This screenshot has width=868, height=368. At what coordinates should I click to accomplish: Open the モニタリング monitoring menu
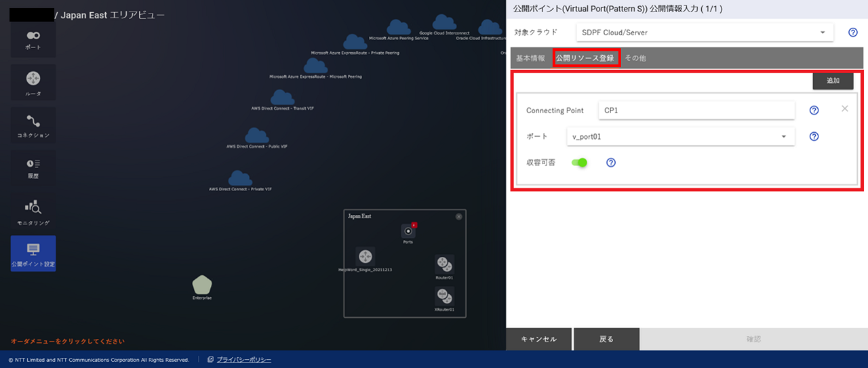(33, 211)
